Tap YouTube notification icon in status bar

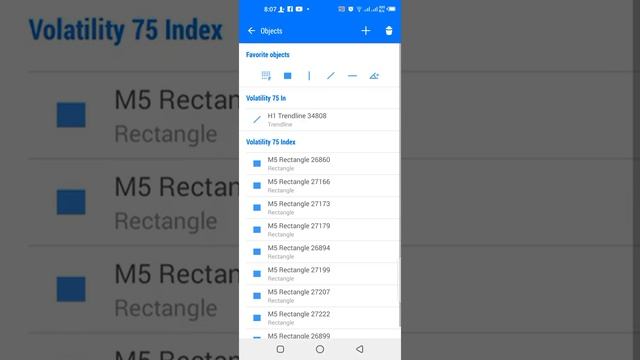(299, 9)
